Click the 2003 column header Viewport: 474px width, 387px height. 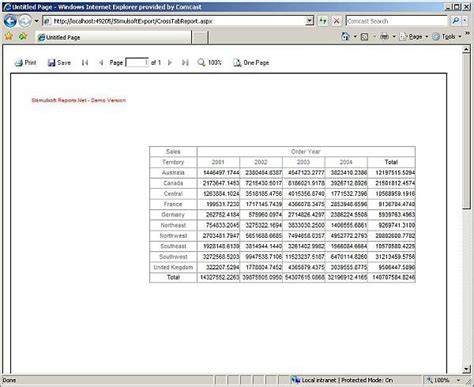(303, 162)
